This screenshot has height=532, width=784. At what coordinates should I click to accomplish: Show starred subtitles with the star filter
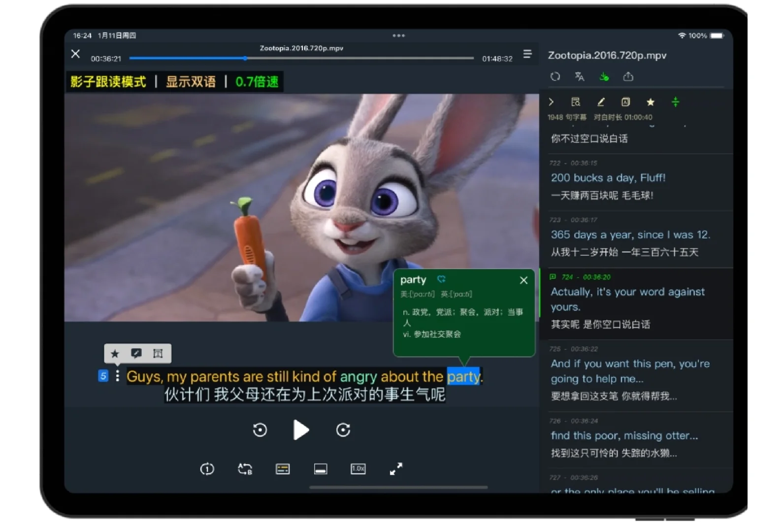651,102
